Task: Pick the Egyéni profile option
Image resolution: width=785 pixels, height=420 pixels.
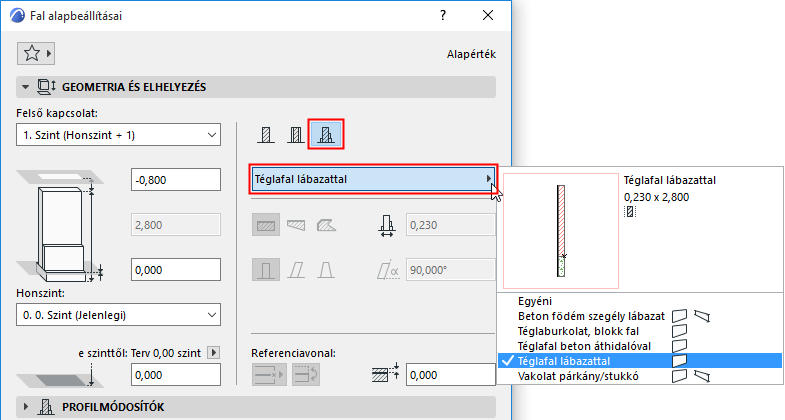Action: click(534, 300)
